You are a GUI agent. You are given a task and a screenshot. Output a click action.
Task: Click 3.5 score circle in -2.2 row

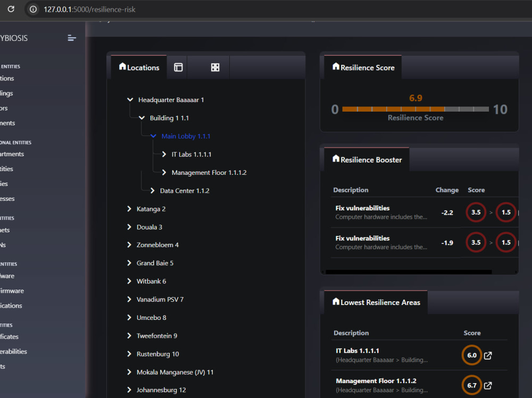(x=476, y=212)
